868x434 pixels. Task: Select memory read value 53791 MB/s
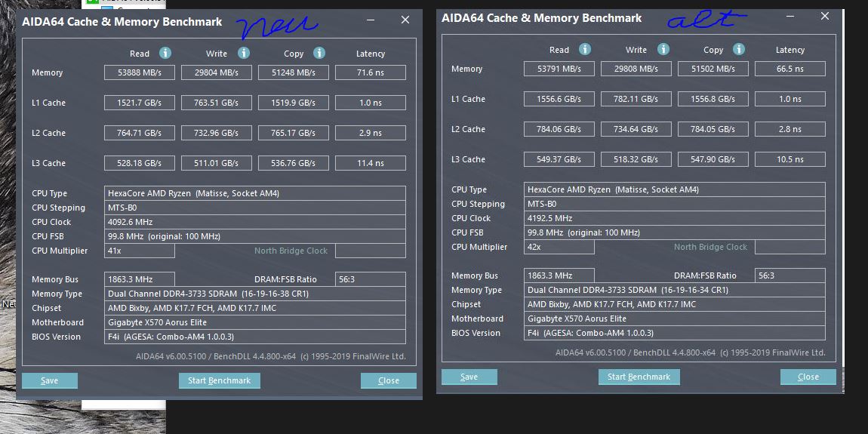[x=559, y=69]
